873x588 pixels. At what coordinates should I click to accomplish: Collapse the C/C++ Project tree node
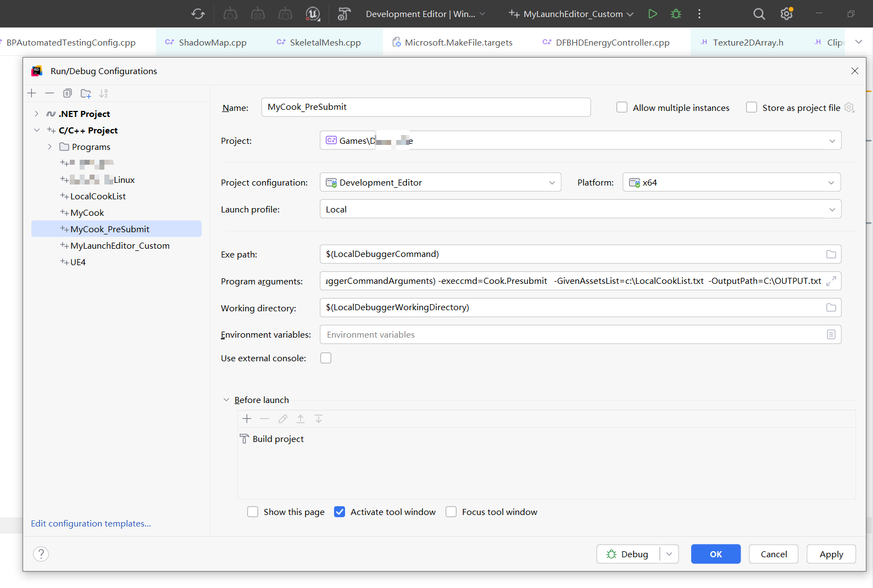[36, 130]
